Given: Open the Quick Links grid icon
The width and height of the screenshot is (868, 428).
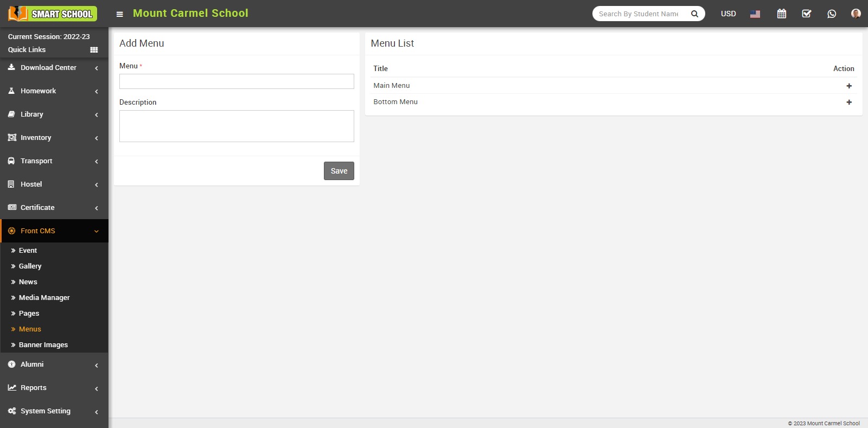Looking at the screenshot, I should [94, 50].
